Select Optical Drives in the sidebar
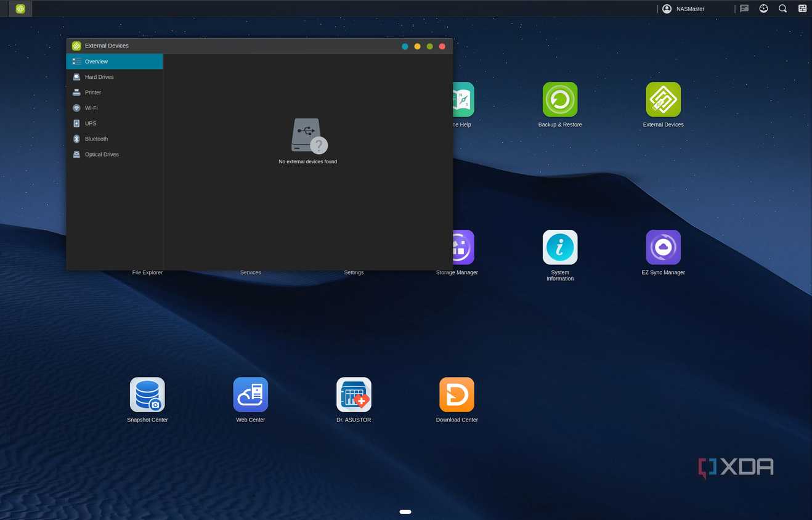The width and height of the screenshot is (812, 520). click(115, 154)
